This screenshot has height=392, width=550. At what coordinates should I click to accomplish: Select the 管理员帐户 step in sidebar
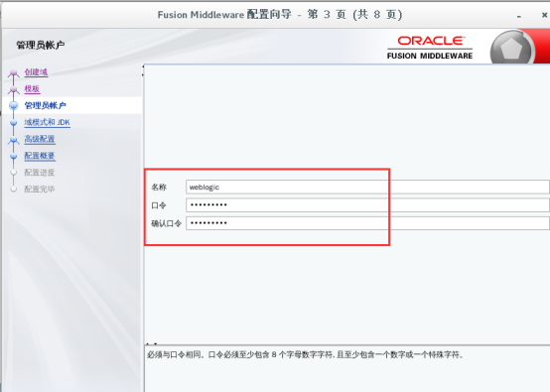45,105
